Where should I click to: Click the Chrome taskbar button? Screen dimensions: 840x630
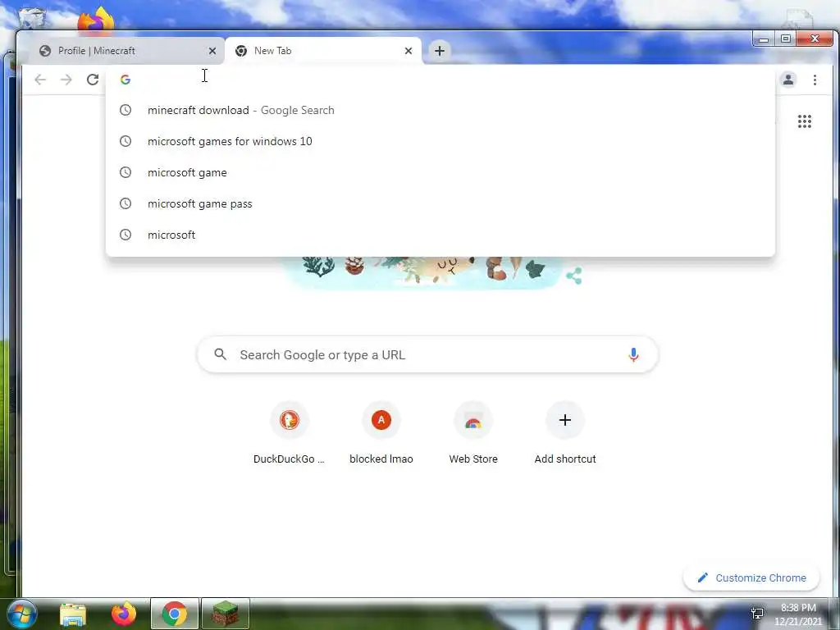(175, 614)
